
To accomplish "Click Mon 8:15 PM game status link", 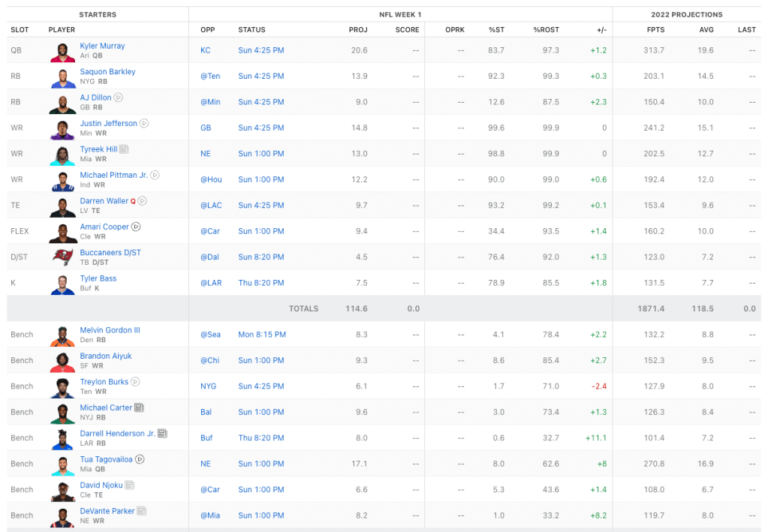I will click(x=262, y=335).
